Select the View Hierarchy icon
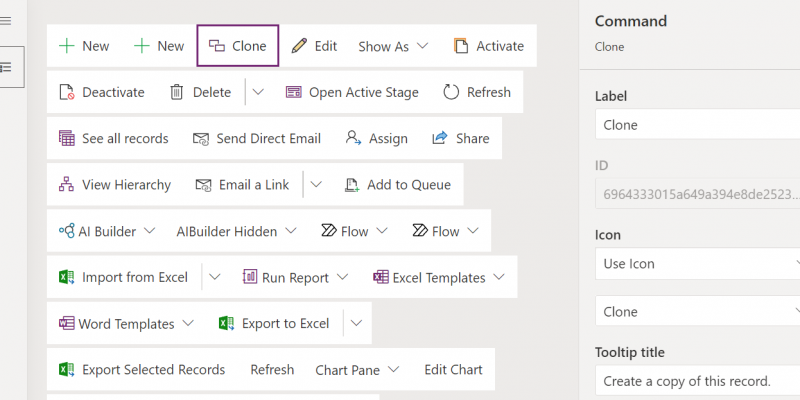 (x=66, y=185)
